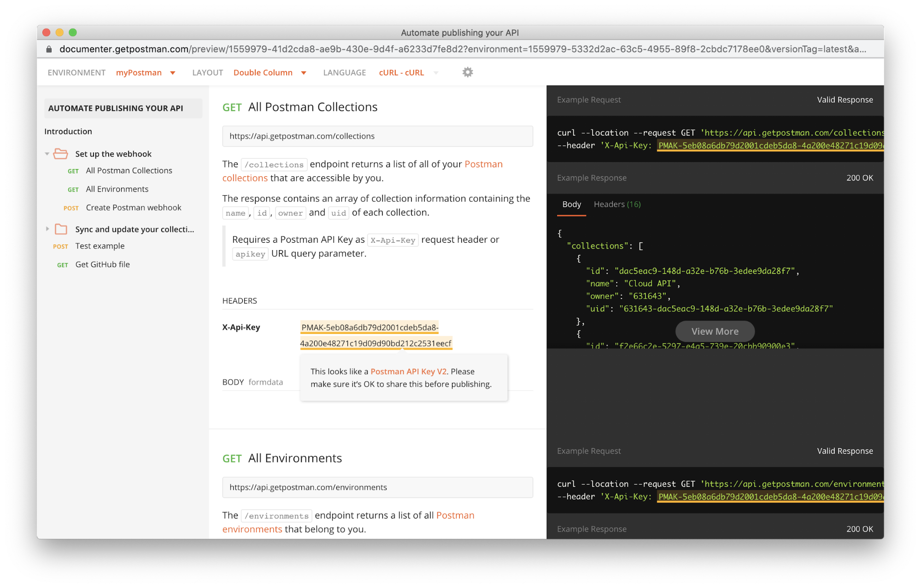Open the Postman collections link in the description

pos(483,164)
